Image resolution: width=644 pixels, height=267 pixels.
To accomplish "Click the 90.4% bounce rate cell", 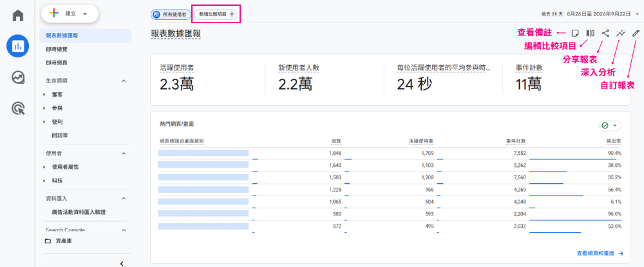I will click(614, 153).
